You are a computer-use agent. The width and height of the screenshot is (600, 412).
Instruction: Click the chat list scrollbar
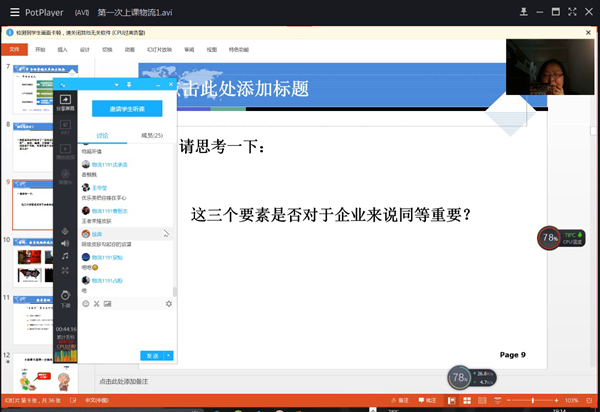pos(175,291)
